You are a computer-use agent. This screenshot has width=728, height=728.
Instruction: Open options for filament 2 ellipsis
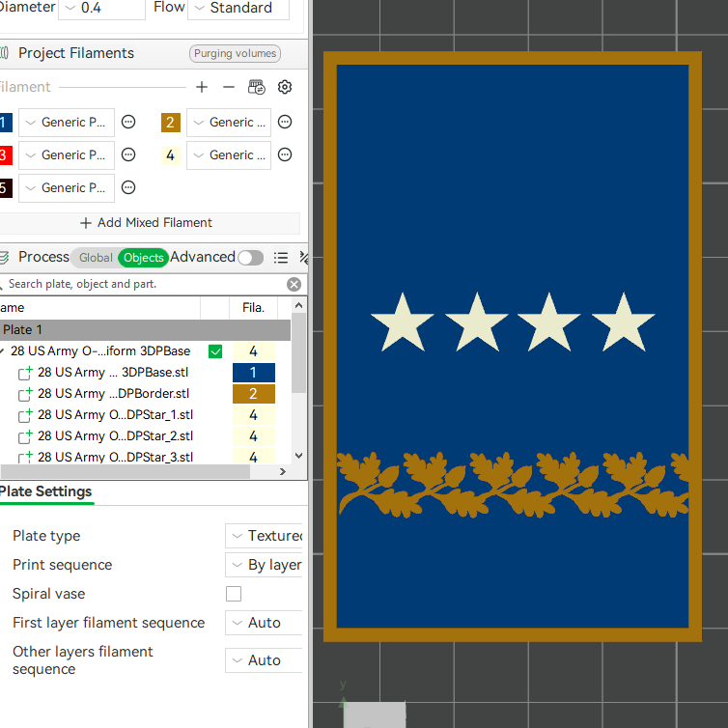click(x=285, y=122)
